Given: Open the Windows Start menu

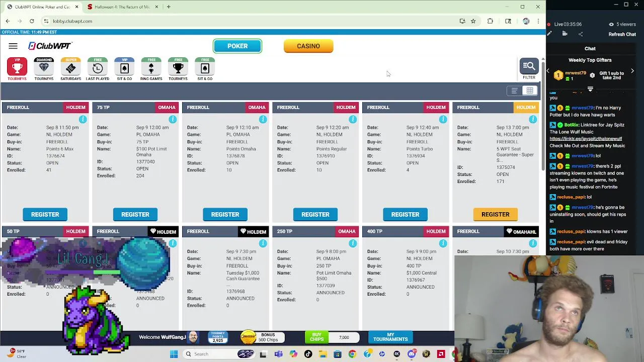Looking at the screenshot, I should click(x=174, y=354).
